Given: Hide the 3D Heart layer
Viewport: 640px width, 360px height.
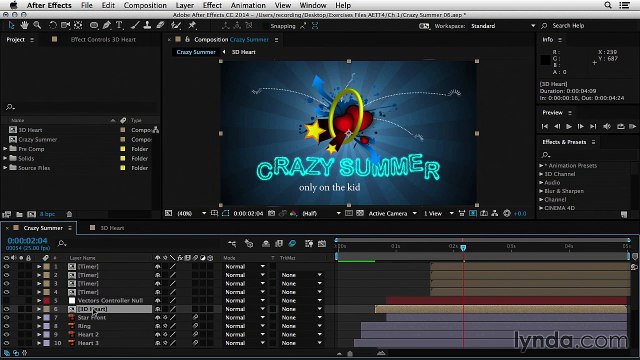Looking at the screenshot, I should tap(7, 309).
